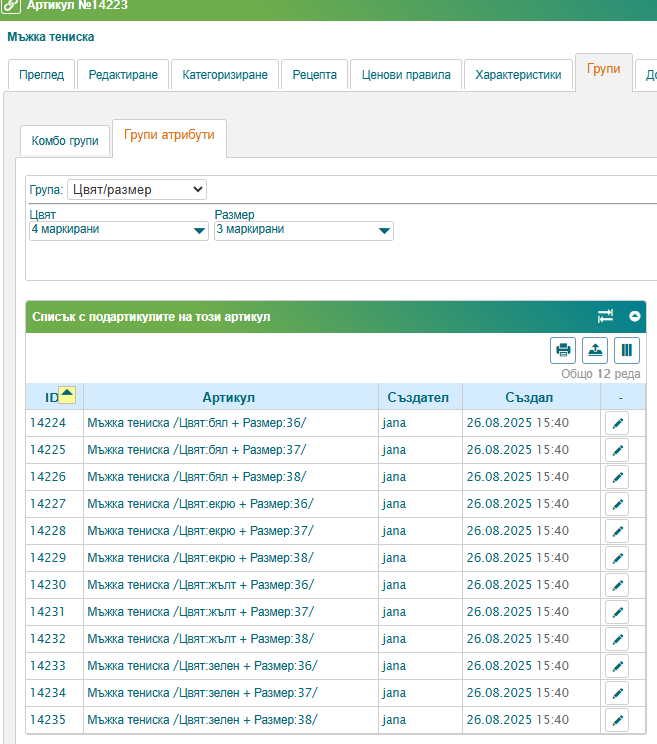Edit sub-article 14227
Image resolution: width=657 pixels, height=744 pixels.
click(x=617, y=504)
